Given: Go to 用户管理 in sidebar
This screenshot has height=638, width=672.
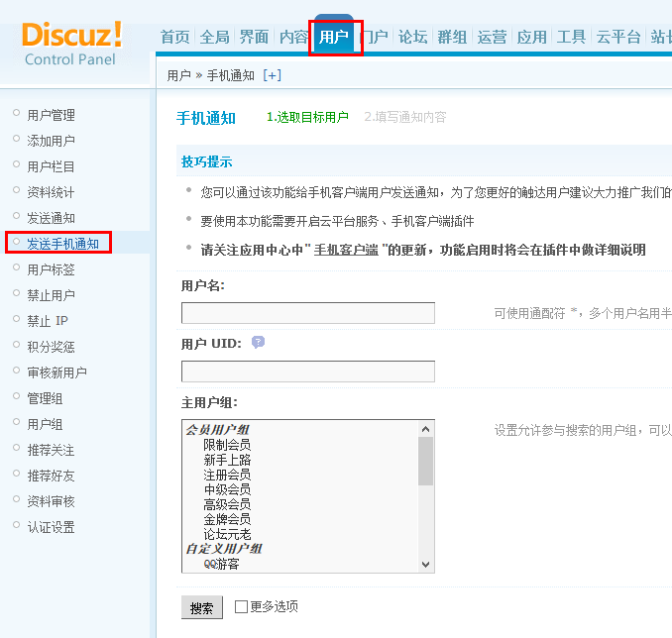Looking at the screenshot, I should [51, 115].
